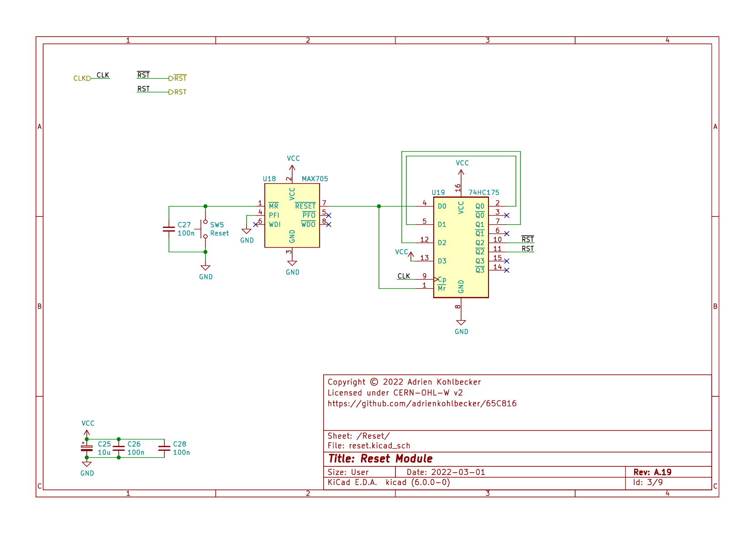Select the RST net label on pin 11

pos(528,249)
